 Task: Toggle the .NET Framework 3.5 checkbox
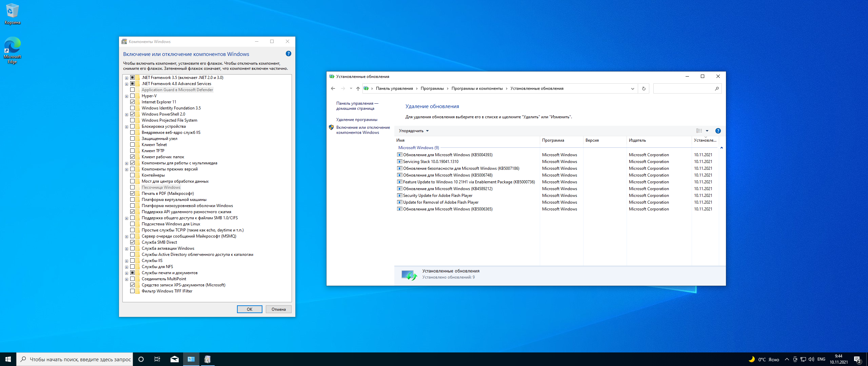pos(133,78)
